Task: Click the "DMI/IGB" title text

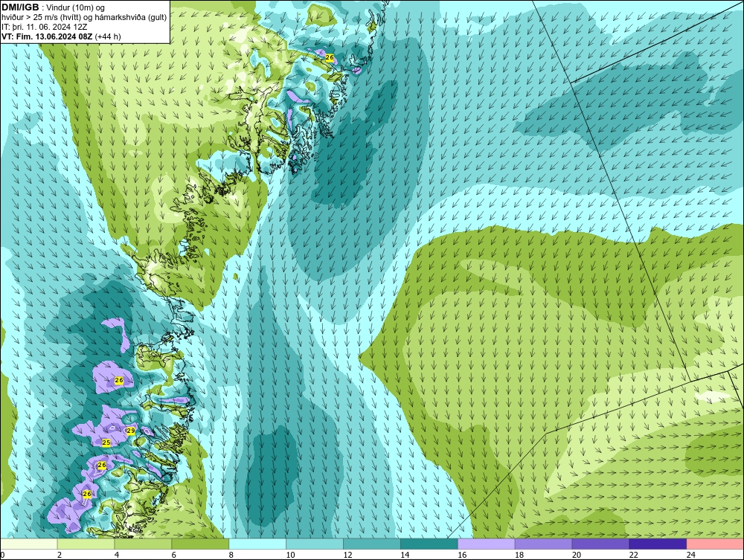Action: tap(20, 7)
